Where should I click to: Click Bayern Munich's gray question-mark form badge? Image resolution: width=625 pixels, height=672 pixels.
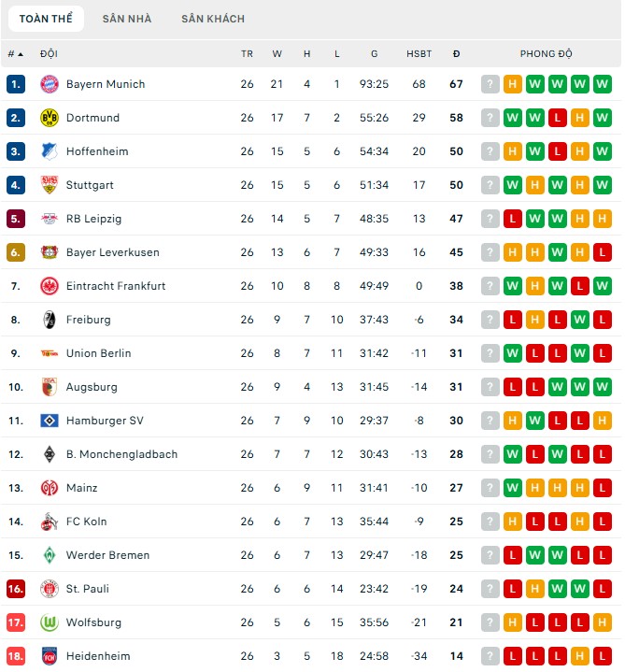[x=490, y=84]
